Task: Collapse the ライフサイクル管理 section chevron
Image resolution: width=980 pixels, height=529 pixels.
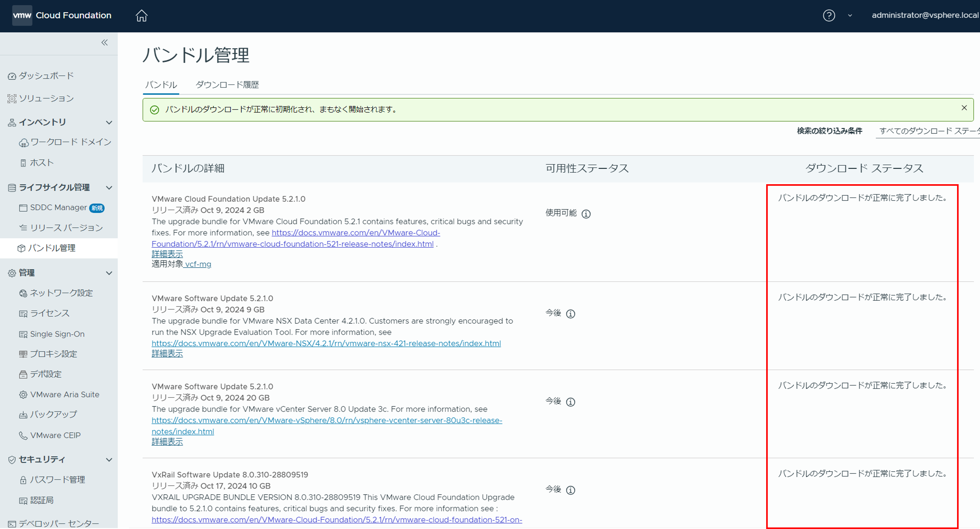Action: coord(109,188)
